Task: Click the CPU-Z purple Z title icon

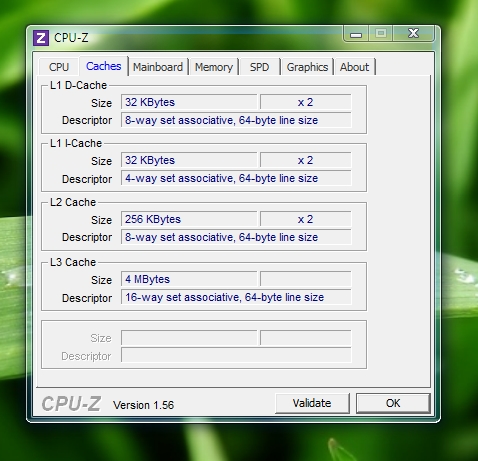Action: pos(41,38)
